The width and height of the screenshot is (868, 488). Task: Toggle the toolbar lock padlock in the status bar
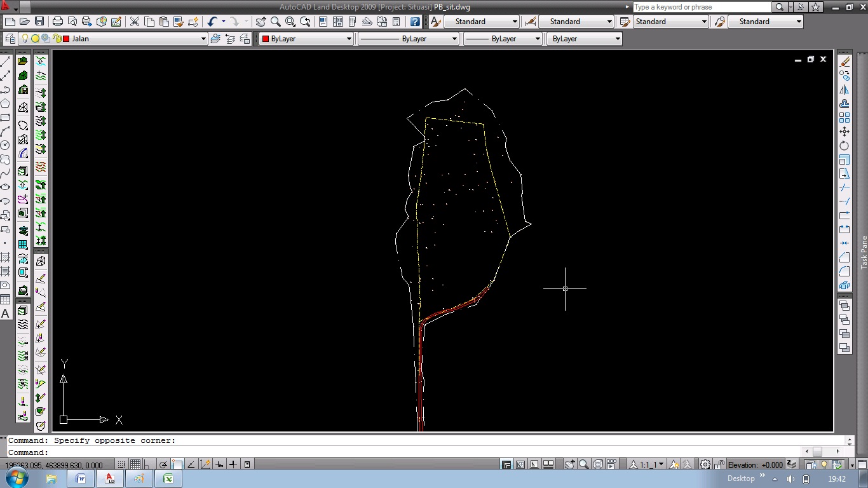pyautogui.click(x=719, y=464)
